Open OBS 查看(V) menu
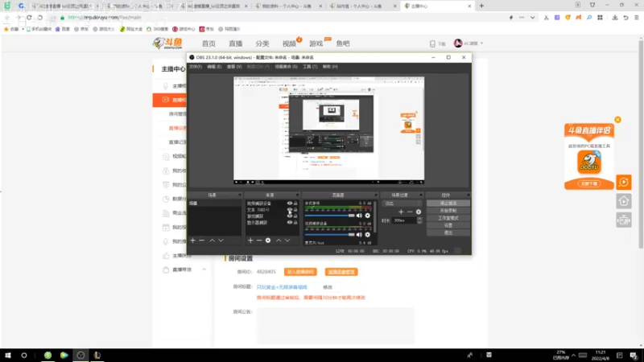The width and height of the screenshot is (644, 362). 234,67
